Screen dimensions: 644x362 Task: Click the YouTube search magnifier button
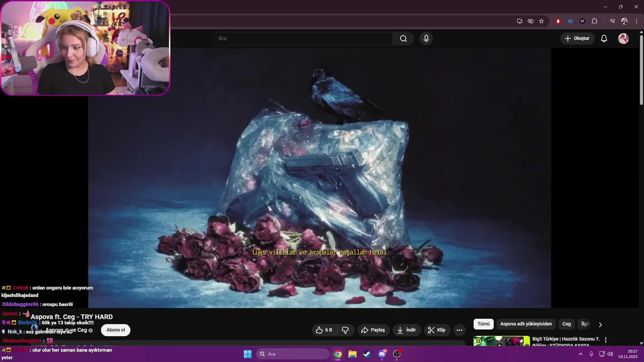404,39
